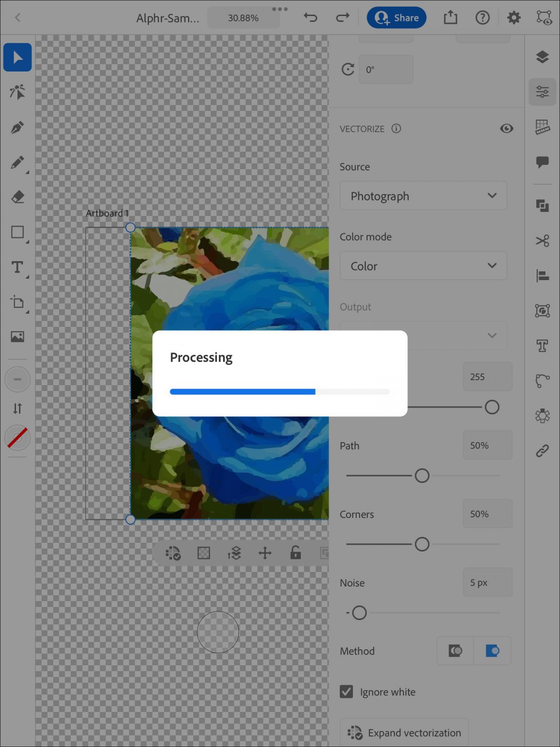Uncheck the Ignore white checkbox
The image size is (560, 747).
point(346,692)
